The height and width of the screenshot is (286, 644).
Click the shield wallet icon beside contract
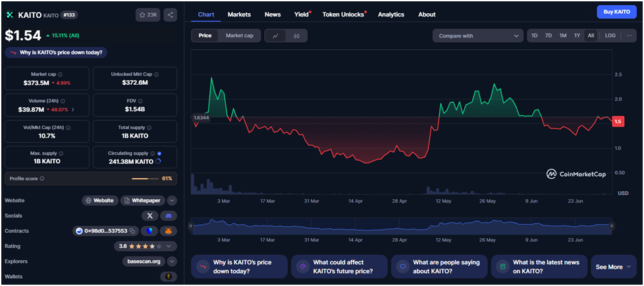(x=149, y=231)
